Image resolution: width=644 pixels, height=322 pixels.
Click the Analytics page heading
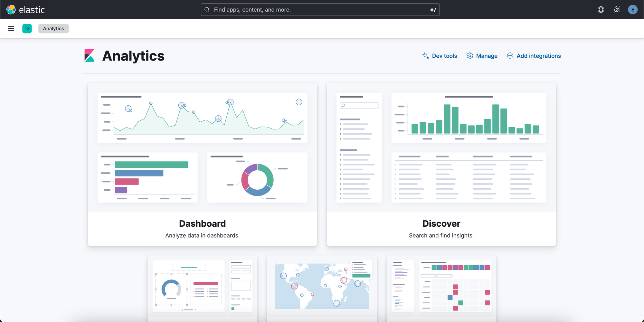[x=133, y=56]
